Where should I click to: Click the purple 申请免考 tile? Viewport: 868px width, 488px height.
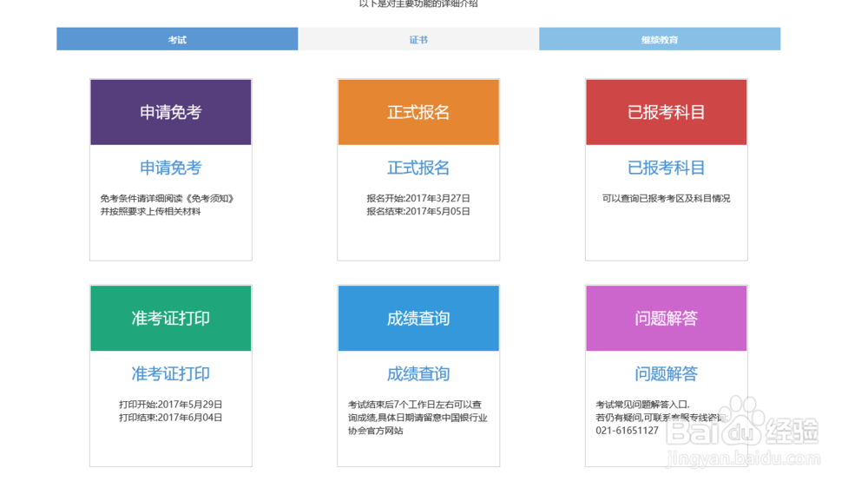pos(170,112)
